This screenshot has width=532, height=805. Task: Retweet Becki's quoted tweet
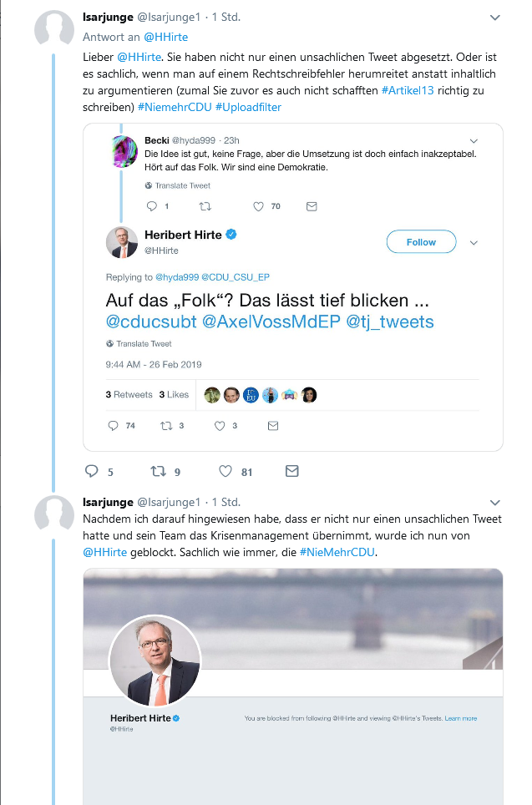205,206
